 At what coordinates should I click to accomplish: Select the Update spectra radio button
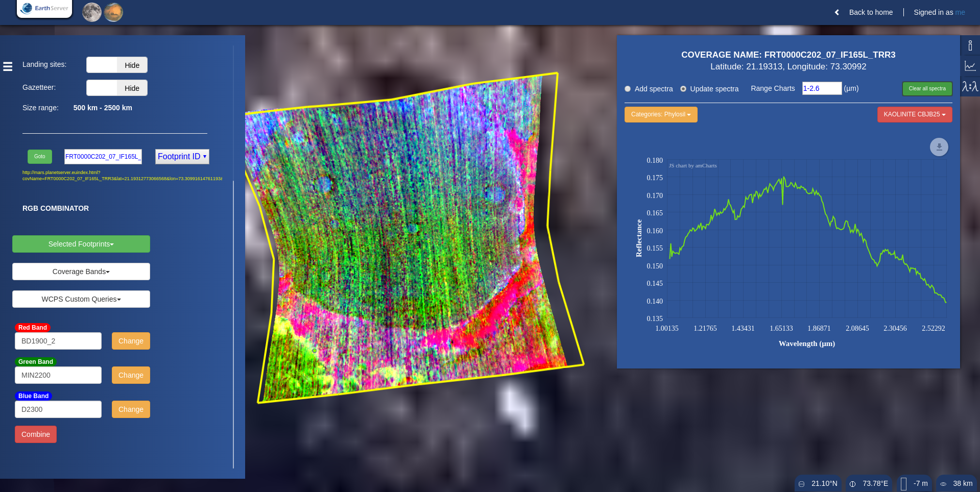click(x=683, y=89)
